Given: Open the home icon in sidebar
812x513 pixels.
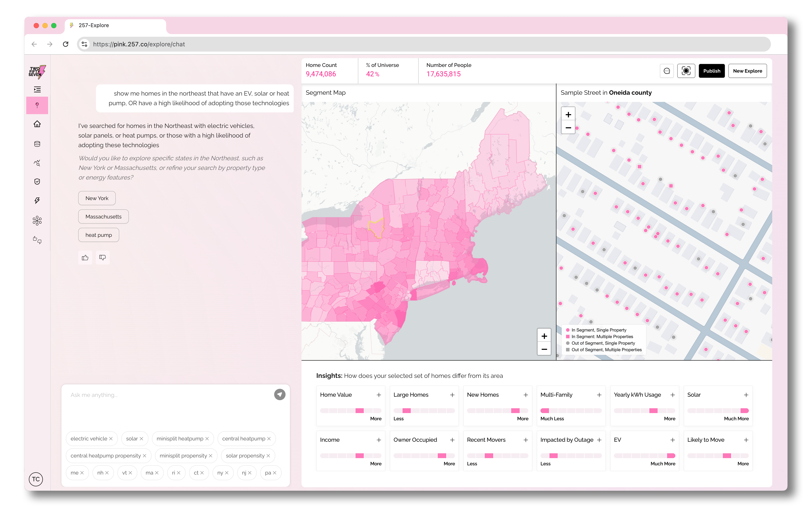Looking at the screenshot, I should pyautogui.click(x=37, y=124).
